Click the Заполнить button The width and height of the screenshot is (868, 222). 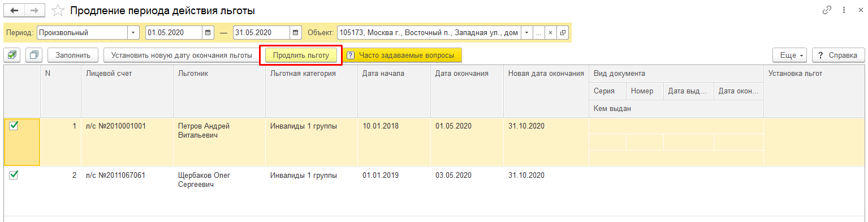(73, 55)
